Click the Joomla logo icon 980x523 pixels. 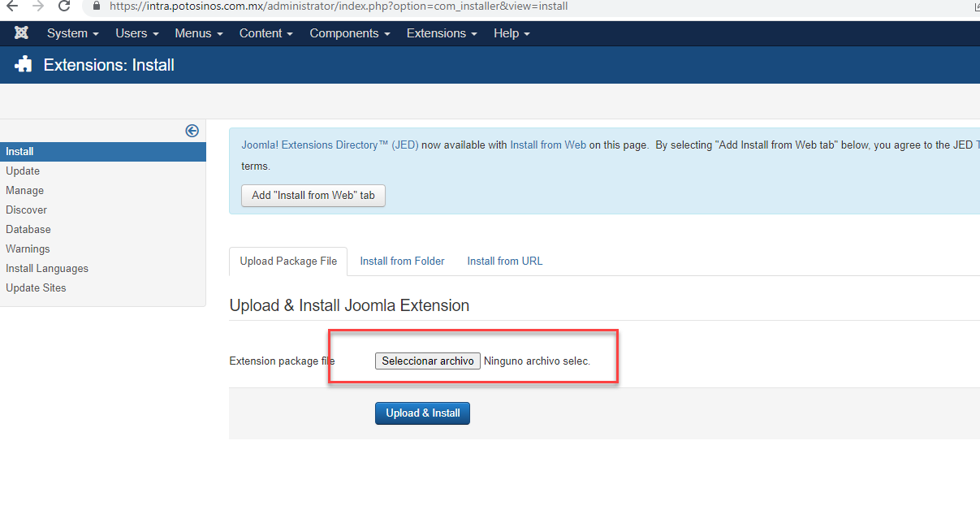click(22, 33)
